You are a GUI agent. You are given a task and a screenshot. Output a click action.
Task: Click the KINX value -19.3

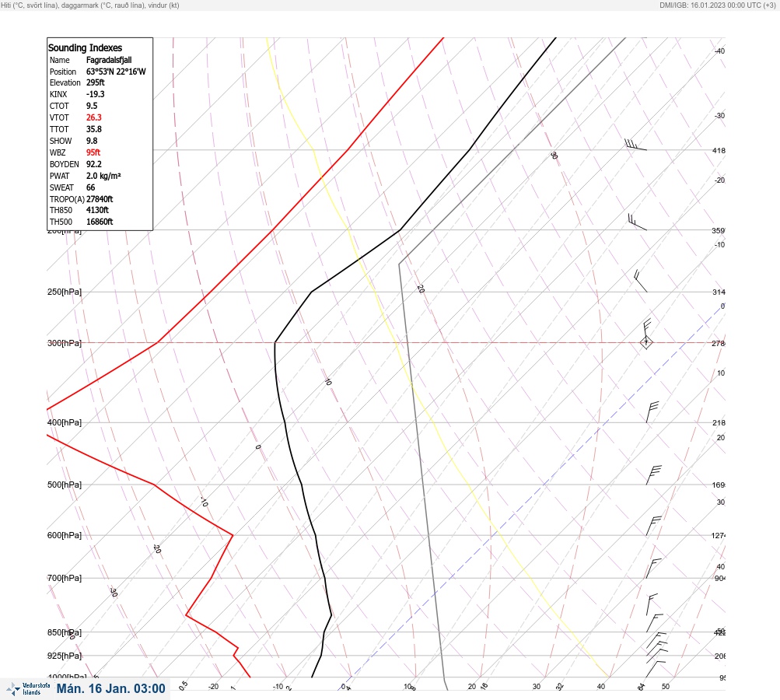pos(96,94)
